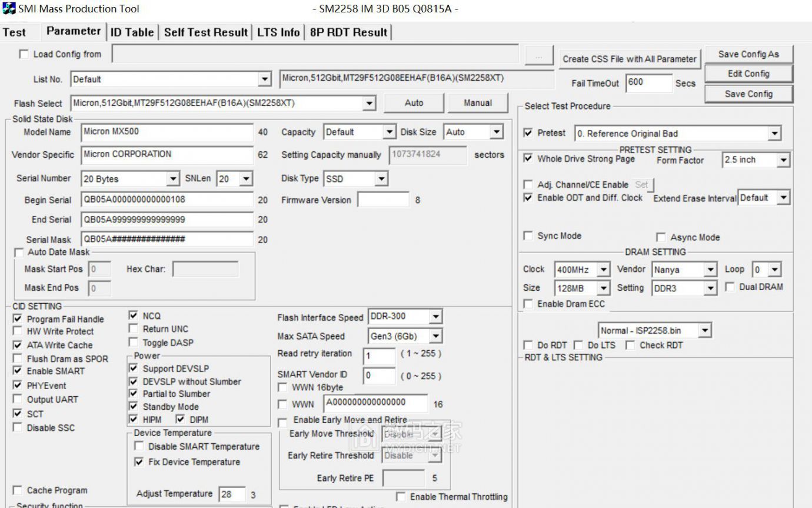Enable the Enable Thermal Throttling checkbox

click(401, 497)
